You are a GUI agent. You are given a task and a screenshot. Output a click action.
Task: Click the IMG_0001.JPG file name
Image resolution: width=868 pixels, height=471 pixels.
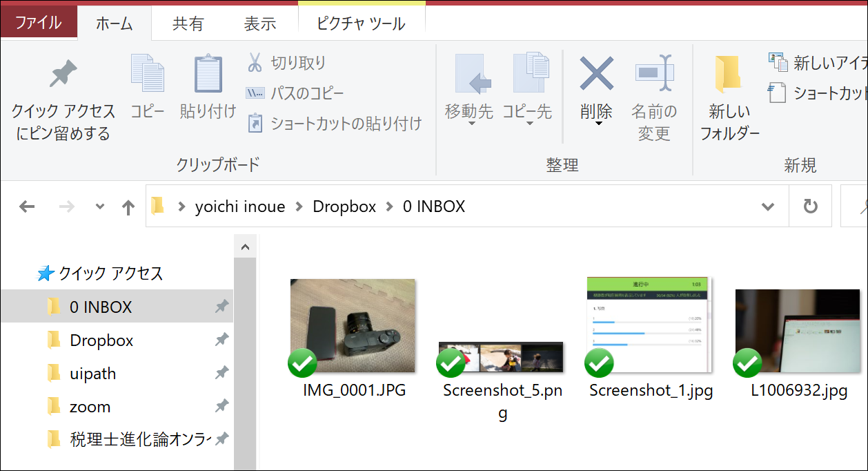354,390
